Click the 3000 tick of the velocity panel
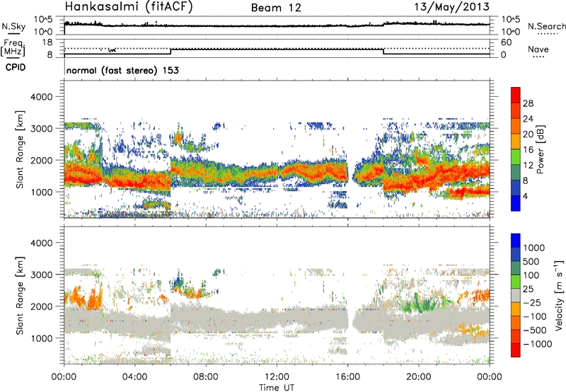This screenshot has width=566, height=392. coord(41,275)
